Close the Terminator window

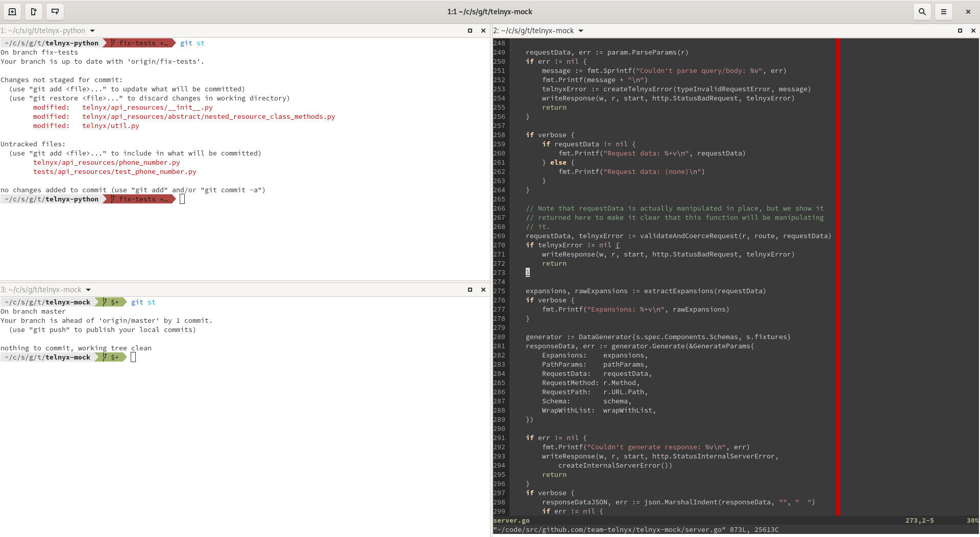pyautogui.click(x=968, y=11)
